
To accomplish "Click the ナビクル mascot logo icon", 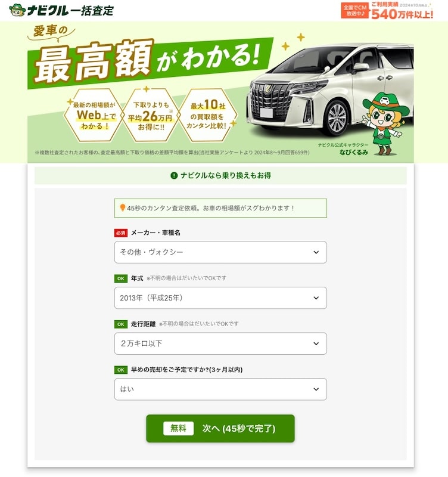I will coord(17,10).
